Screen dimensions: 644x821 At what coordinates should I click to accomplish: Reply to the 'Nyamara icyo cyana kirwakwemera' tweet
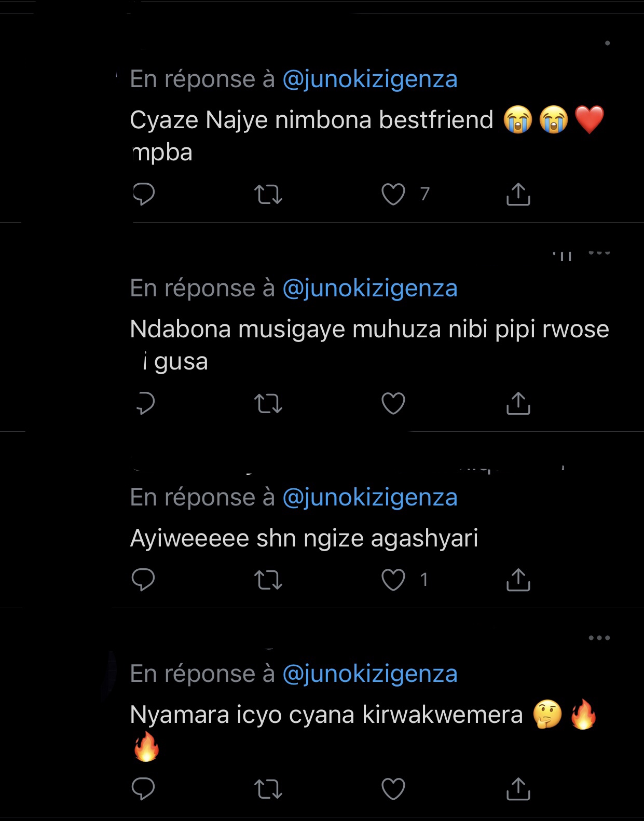[143, 789]
